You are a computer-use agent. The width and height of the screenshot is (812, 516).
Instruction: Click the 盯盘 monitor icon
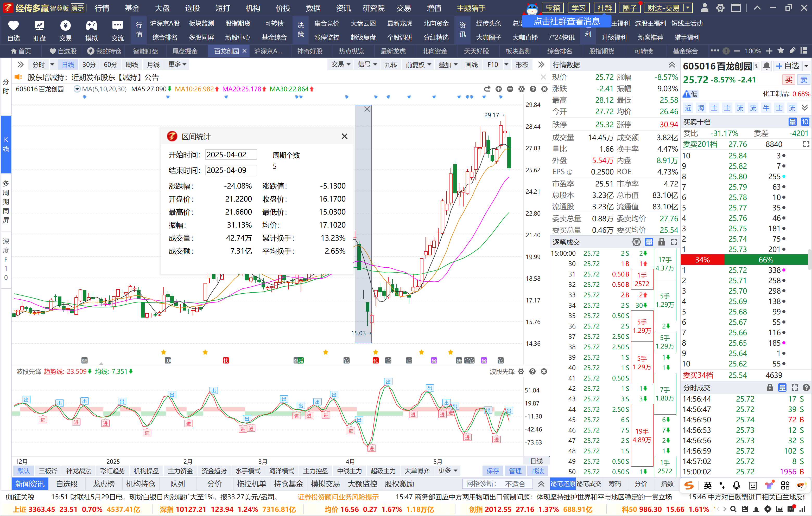(39, 25)
